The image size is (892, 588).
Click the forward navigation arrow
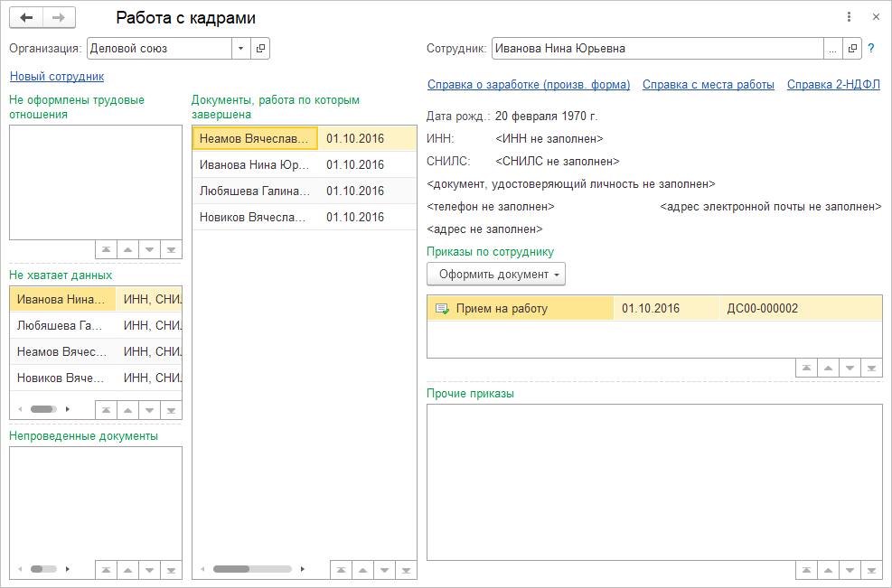coord(59,18)
